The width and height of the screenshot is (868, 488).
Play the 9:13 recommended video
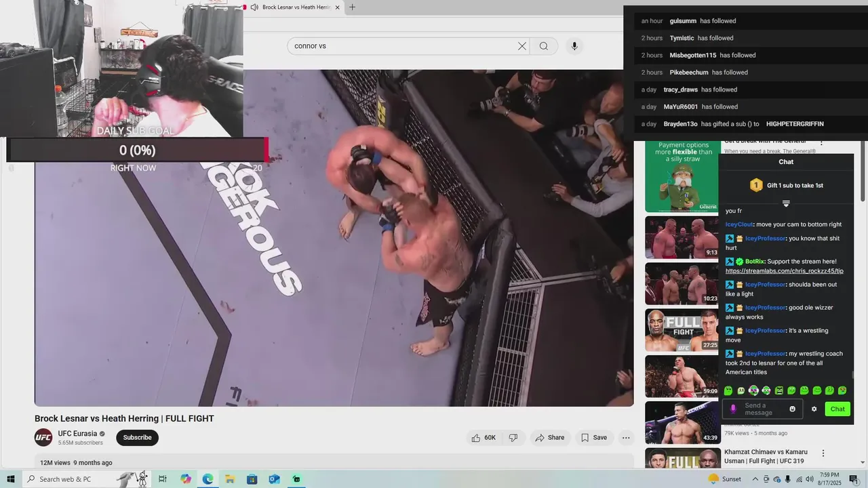[682, 237]
